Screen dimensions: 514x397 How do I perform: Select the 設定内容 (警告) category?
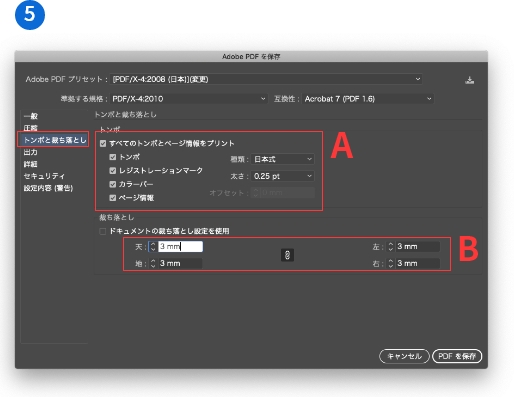(x=48, y=188)
